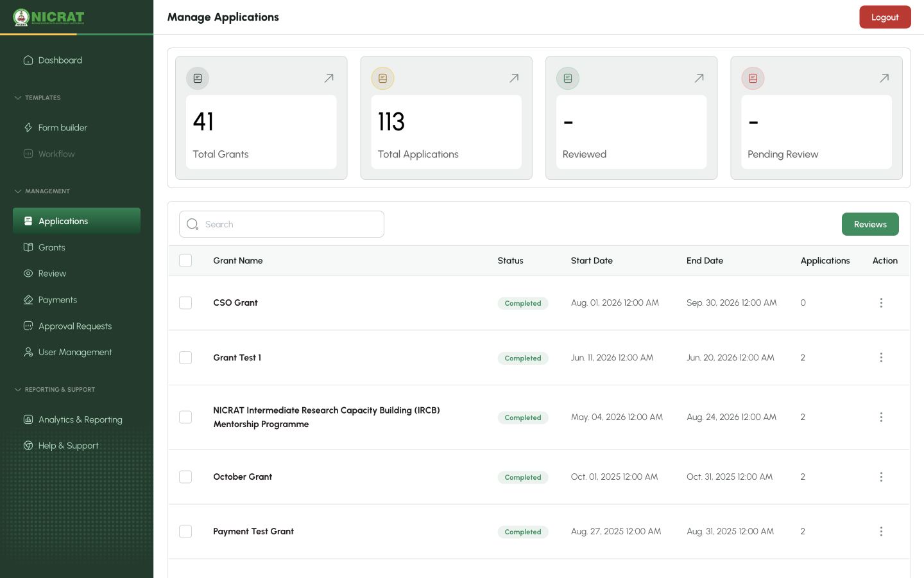Click the Payments icon in sidebar
The image size is (924, 578).
[28, 300]
